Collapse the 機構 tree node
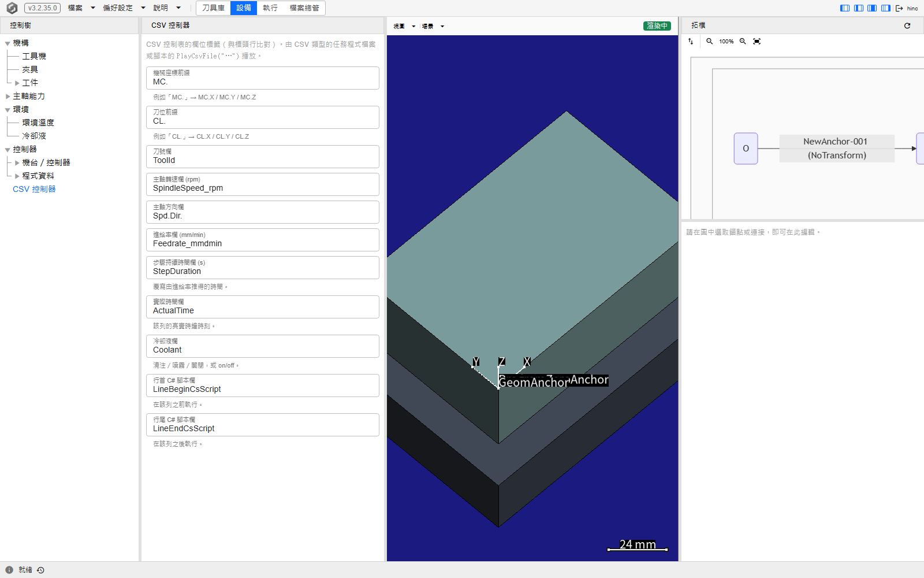 click(8, 43)
